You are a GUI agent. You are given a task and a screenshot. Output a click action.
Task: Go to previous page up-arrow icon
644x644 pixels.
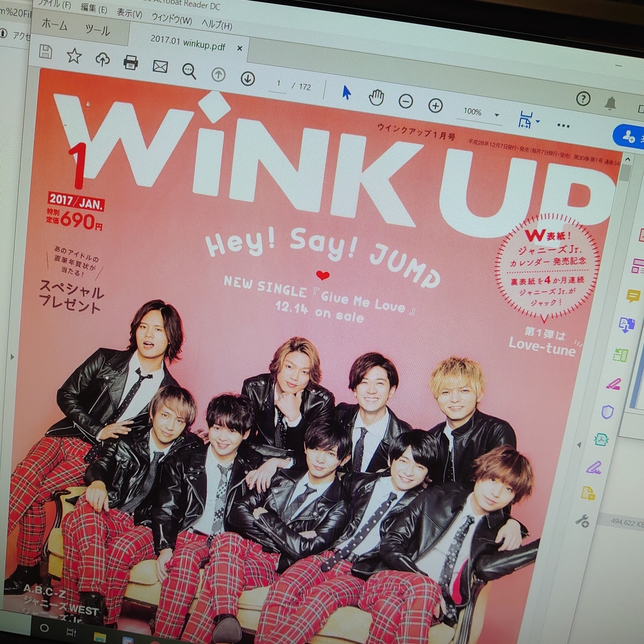pos(218,75)
